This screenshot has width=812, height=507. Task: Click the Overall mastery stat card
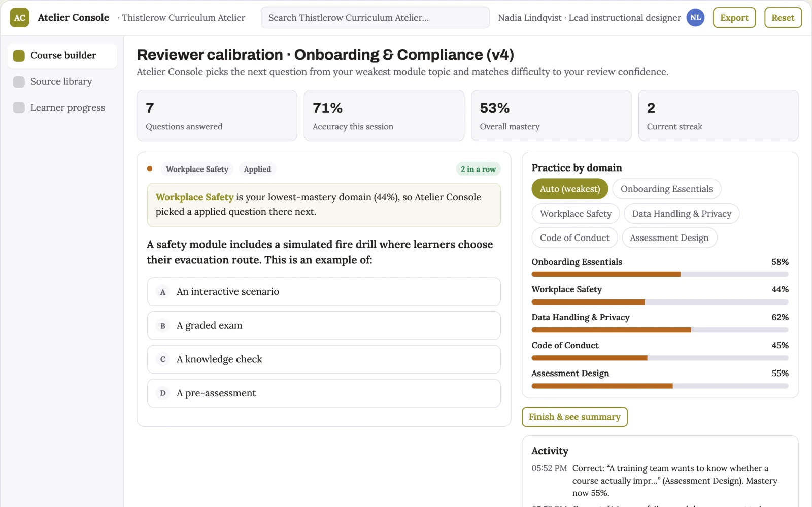point(551,116)
